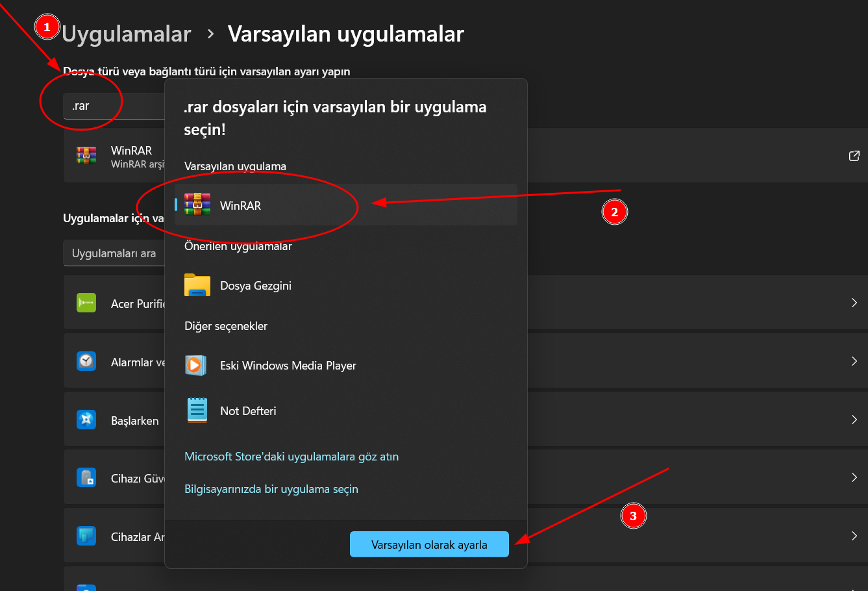868x591 pixels.
Task: Expand the Alarmlar row chevron
Action: click(854, 361)
